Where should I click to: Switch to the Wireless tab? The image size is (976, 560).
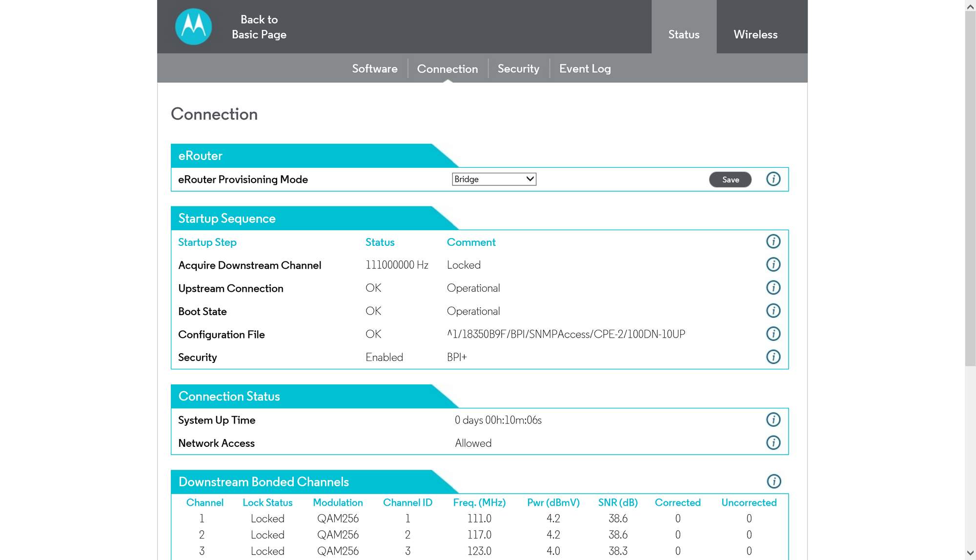coord(755,34)
